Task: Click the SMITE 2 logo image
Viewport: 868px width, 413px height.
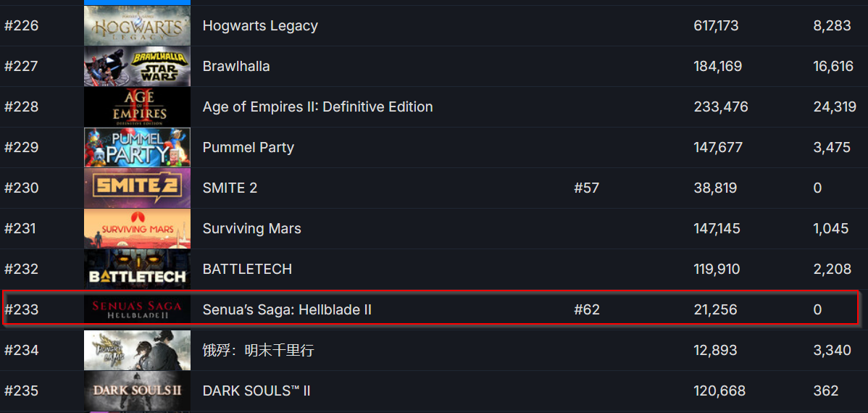Action: point(137,188)
